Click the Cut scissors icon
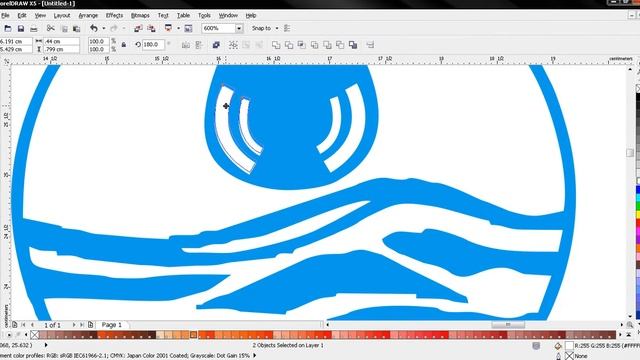 51,29
